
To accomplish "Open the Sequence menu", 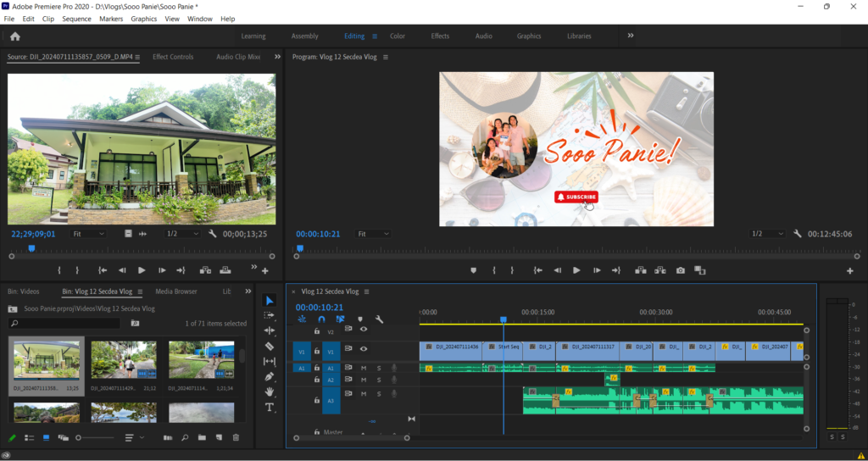I will pyautogui.click(x=76, y=19).
